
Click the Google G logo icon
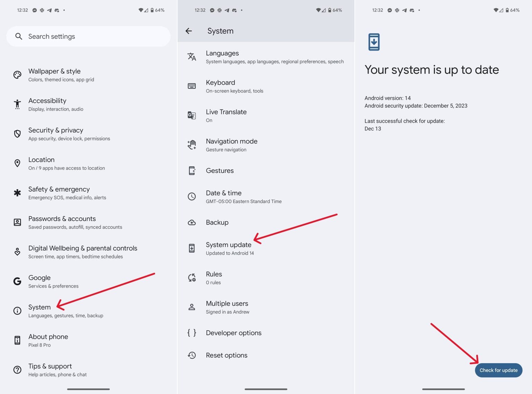17,281
